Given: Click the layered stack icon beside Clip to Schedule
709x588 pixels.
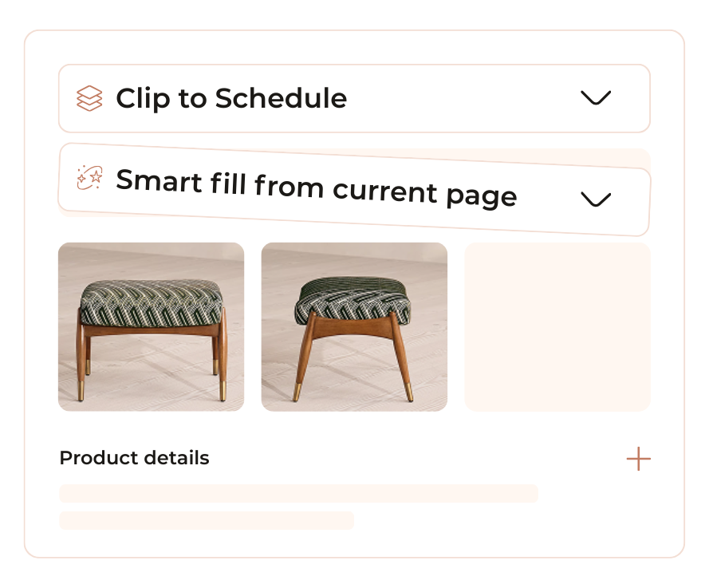Looking at the screenshot, I should tap(90, 98).
